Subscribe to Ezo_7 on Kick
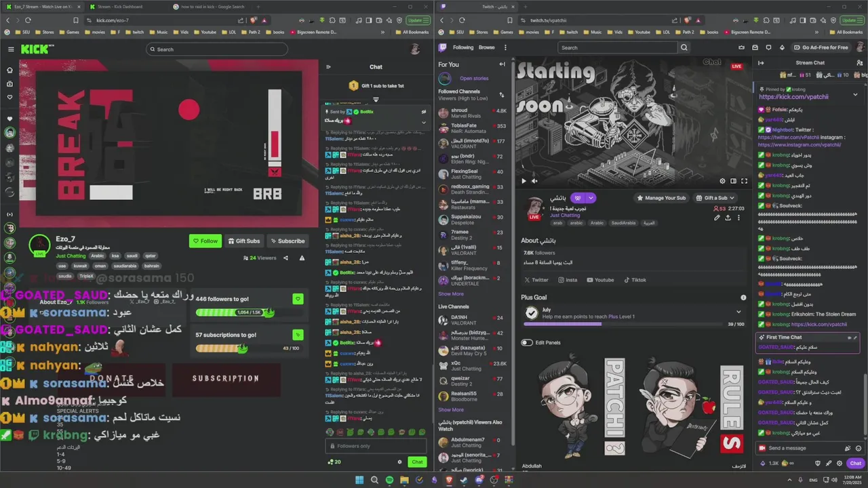Image resolution: width=868 pixels, height=488 pixels. [x=287, y=241]
